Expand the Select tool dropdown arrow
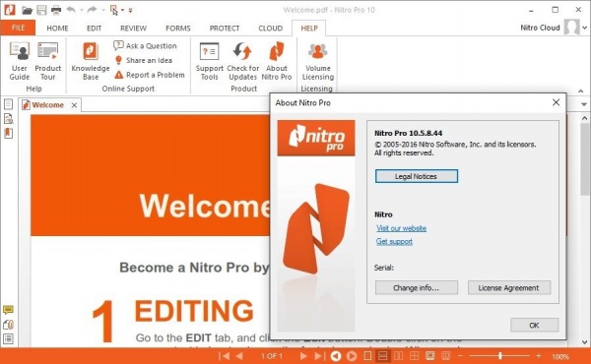Viewport: 591px width, 364px height. pos(123,10)
